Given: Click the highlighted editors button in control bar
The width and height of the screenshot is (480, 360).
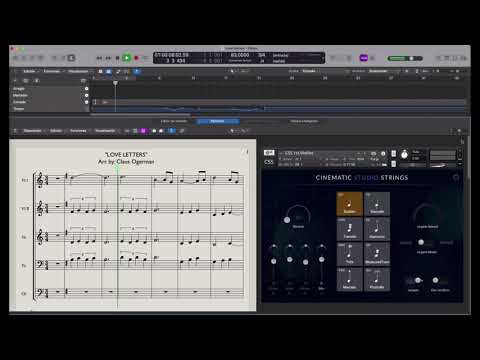Looking at the screenshot, I should (71, 58).
